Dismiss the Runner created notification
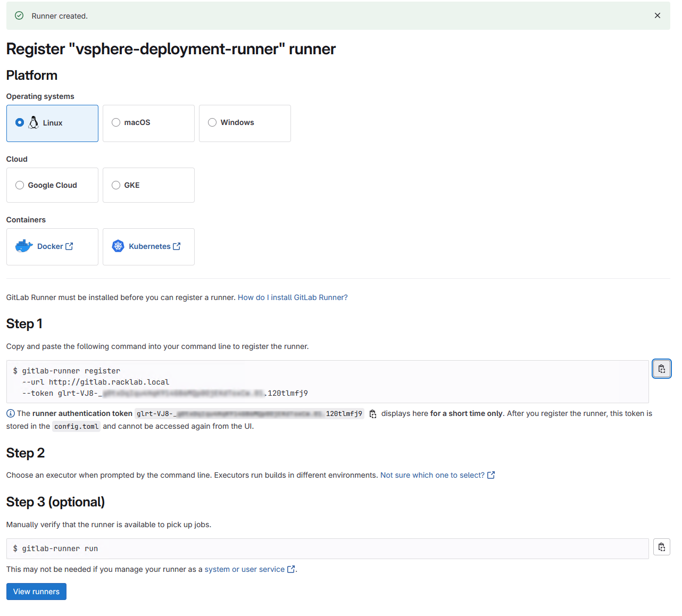682x616 pixels. [657, 15]
